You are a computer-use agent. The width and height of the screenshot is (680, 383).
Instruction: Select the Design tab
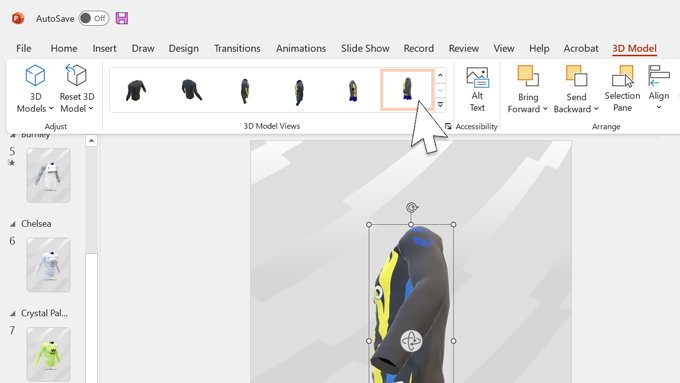point(183,48)
